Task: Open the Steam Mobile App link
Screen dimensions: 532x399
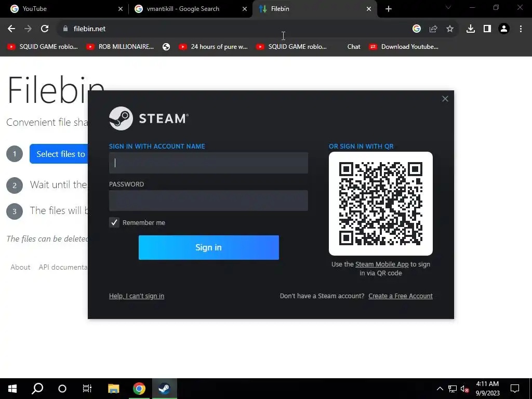Action: [x=382, y=264]
